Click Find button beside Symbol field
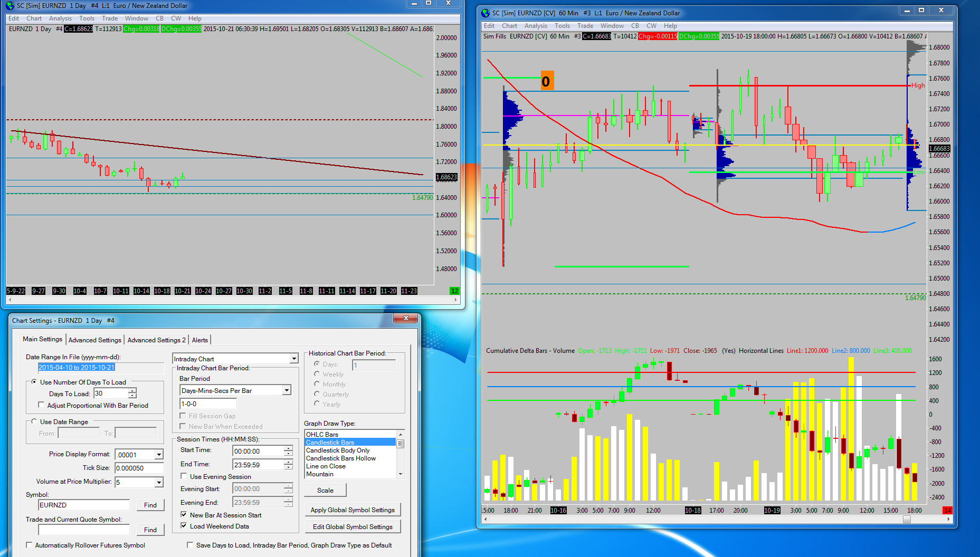 (150, 505)
